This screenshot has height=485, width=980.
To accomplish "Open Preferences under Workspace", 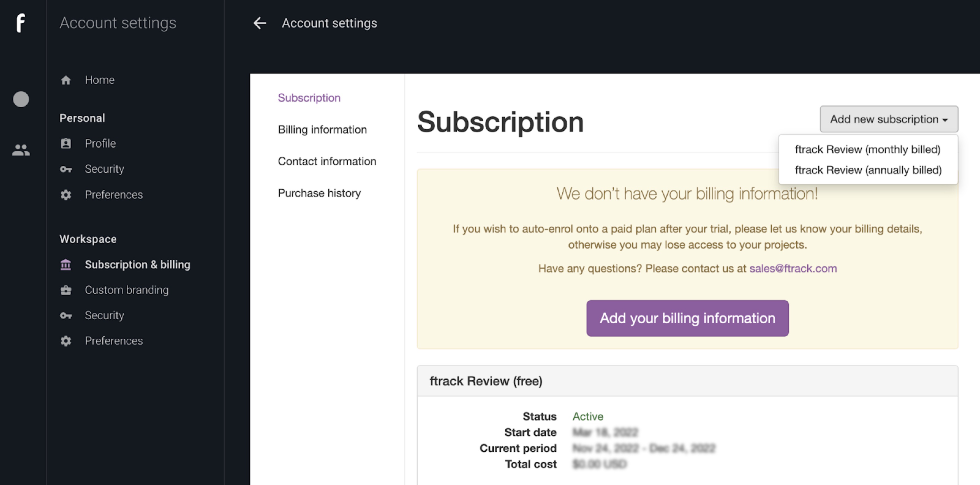I will tap(114, 341).
